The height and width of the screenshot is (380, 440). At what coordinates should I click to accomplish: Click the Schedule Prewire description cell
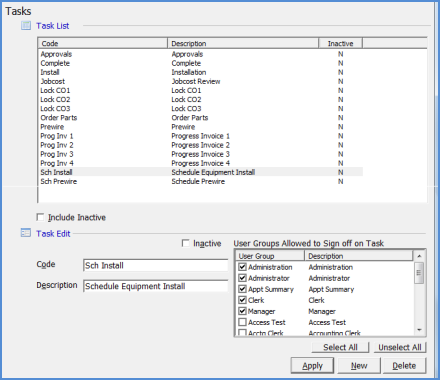(x=198, y=181)
